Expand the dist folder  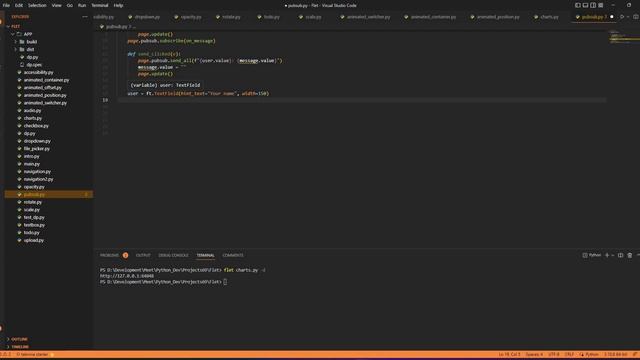coord(30,49)
